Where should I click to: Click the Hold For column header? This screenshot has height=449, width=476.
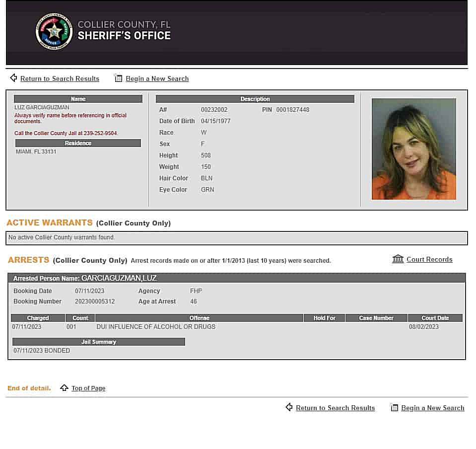(x=324, y=318)
